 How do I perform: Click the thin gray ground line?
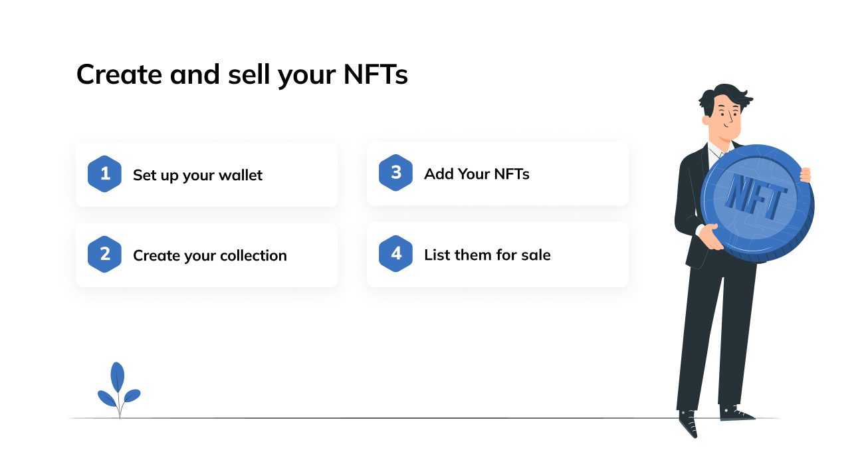424,418
